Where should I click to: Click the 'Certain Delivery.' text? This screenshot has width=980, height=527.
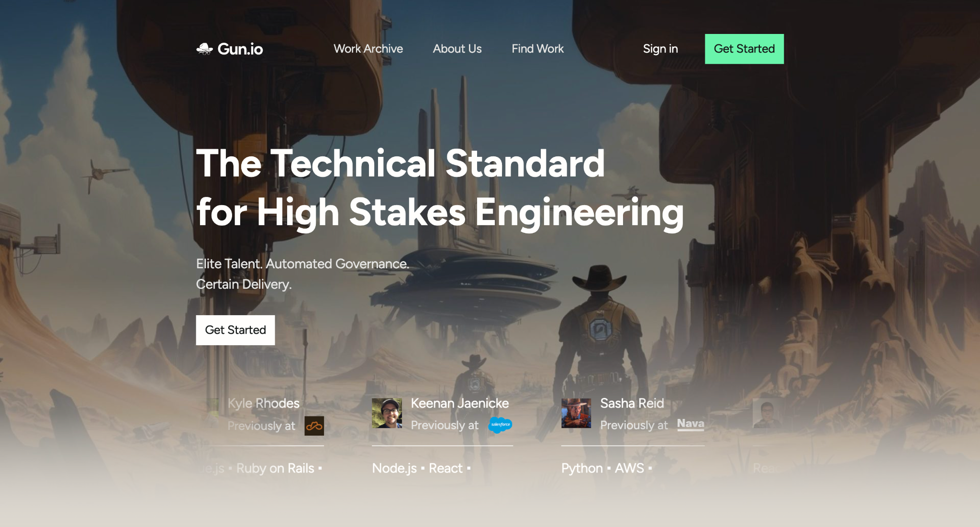tap(244, 285)
